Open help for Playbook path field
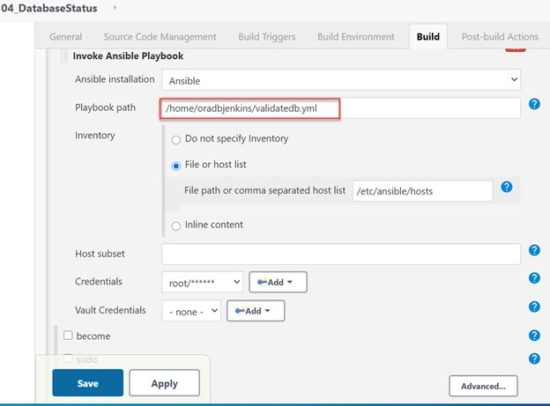Viewport: 550px width, 406px height. (534, 104)
